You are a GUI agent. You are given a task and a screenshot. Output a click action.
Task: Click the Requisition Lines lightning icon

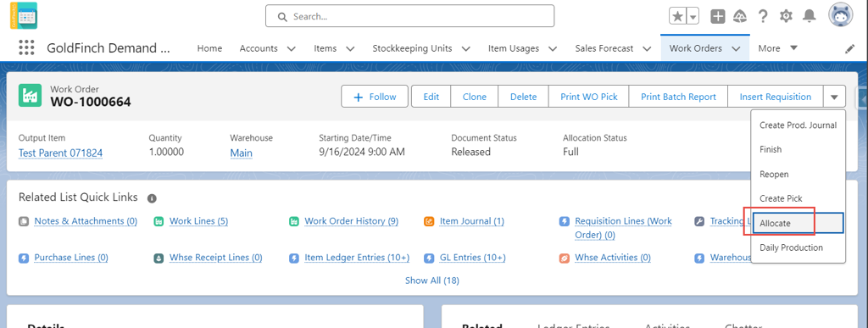pyautogui.click(x=564, y=221)
